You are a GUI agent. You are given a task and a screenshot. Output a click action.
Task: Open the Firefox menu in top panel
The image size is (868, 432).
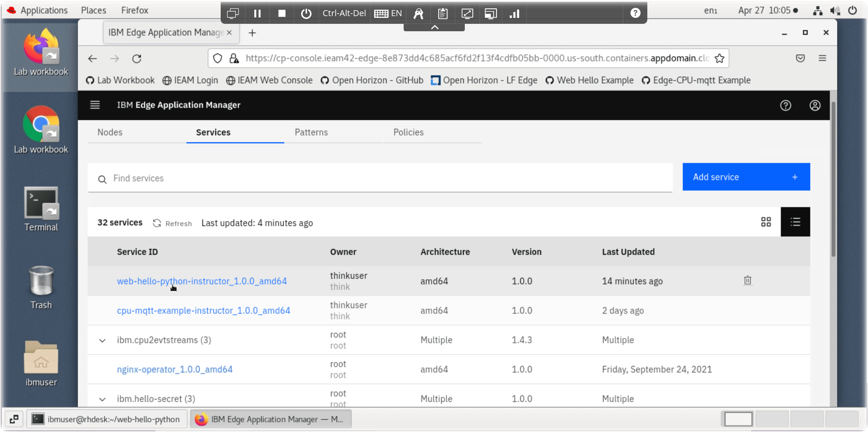[x=135, y=10]
